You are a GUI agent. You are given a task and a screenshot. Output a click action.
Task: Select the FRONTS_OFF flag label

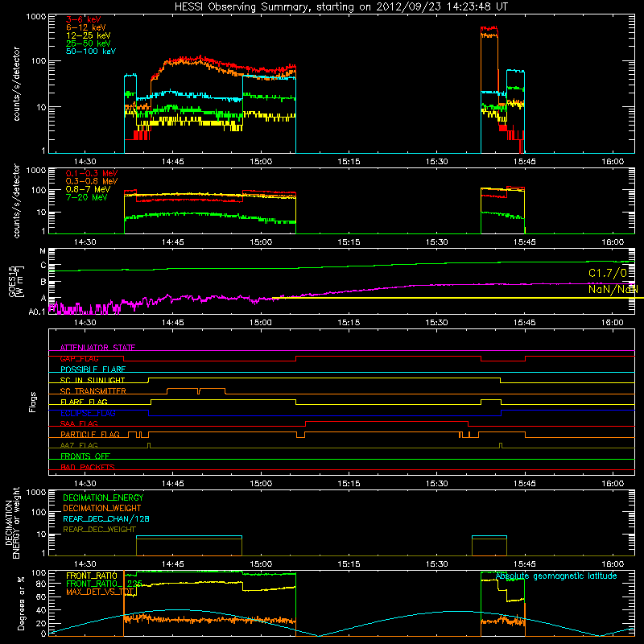[85, 456]
